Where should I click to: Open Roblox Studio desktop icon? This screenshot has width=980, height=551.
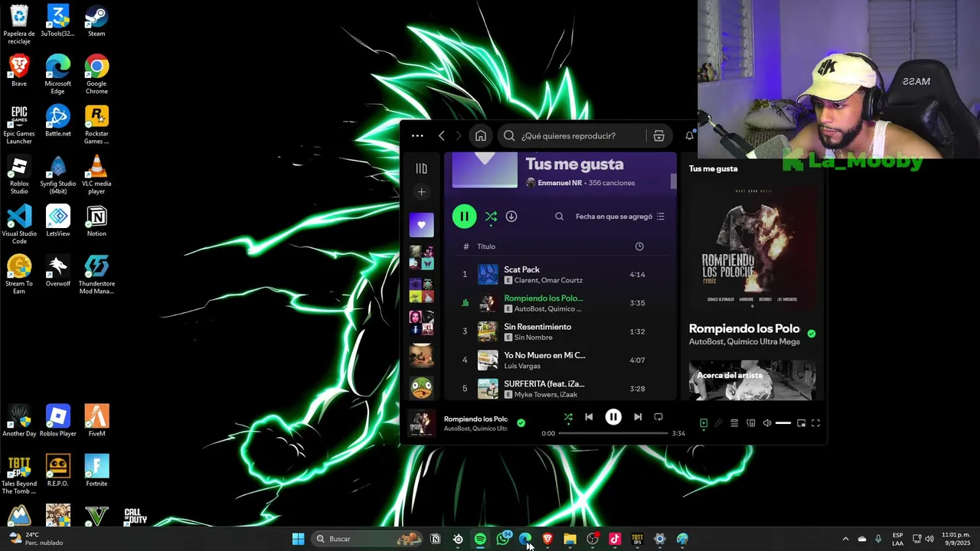(x=19, y=174)
